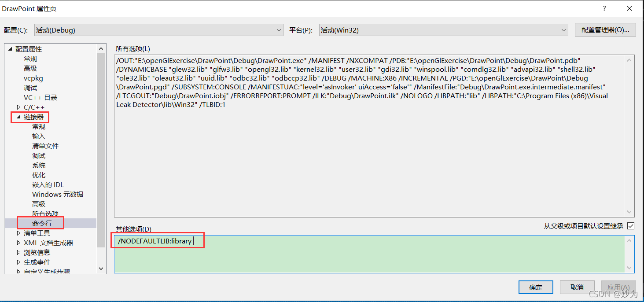This screenshot has width=644, height=302.
Task: Select the VC++ 目录 item
Action: click(40, 97)
